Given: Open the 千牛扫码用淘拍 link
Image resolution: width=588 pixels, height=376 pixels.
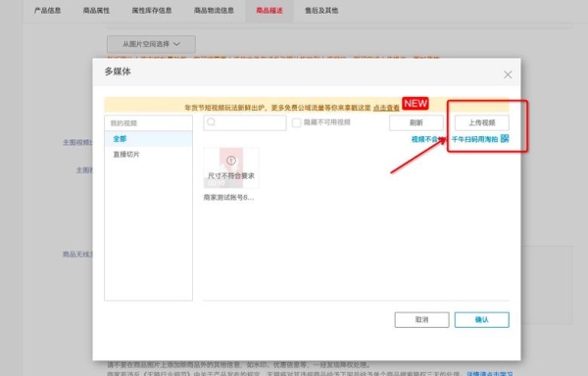Looking at the screenshot, I should pyautogui.click(x=474, y=139).
